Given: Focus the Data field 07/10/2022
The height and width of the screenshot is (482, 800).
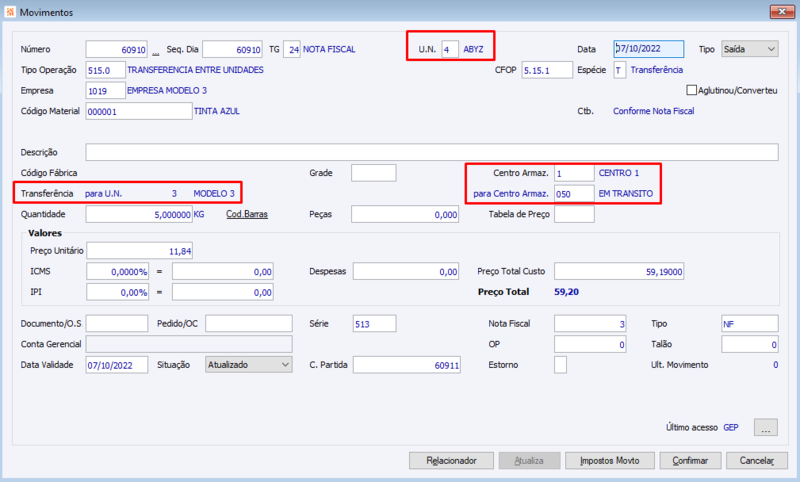Looking at the screenshot, I should (648, 49).
